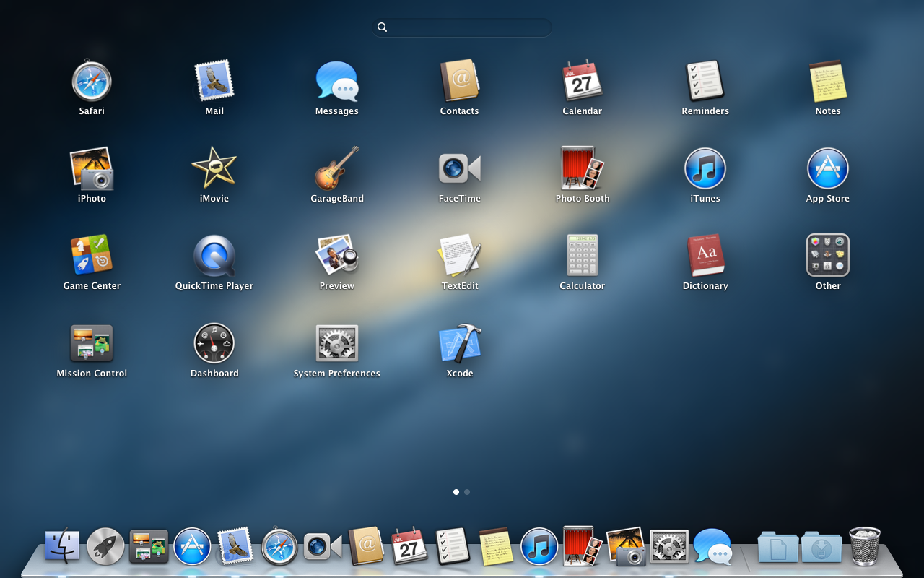Viewport: 924px width, 578px height.
Task: Click the Launchpad rocket icon in the Dock
Action: pyautogui.click(x=105, y=546)
